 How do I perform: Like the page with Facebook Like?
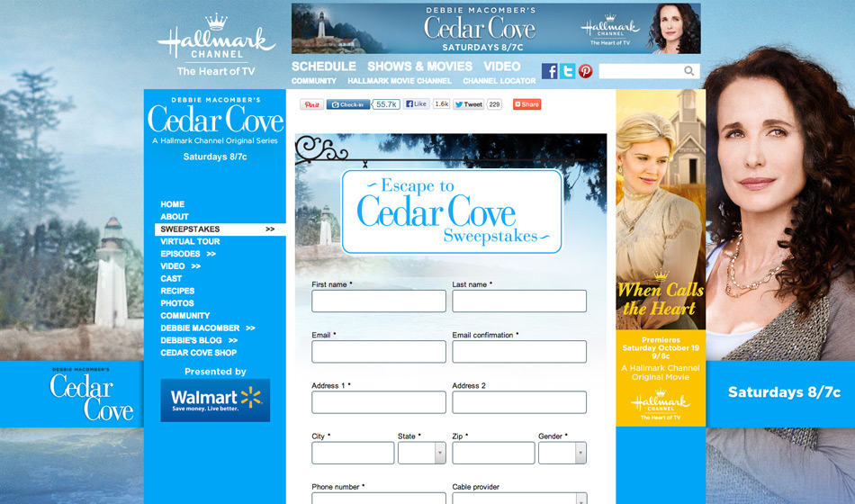[416, 104]
